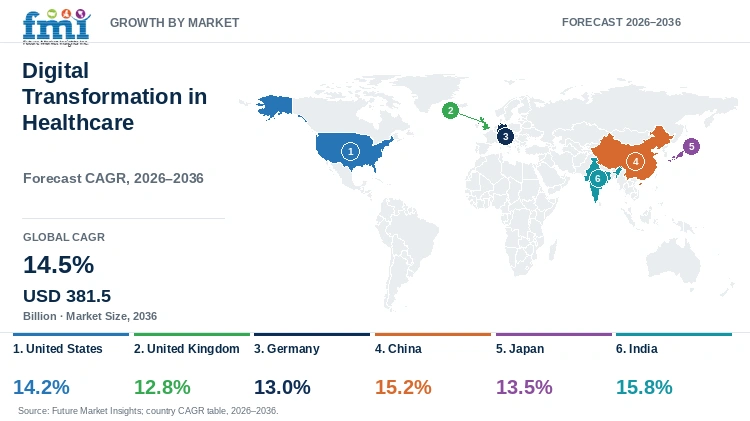Screen dimensions: 750x421
Task: Click the '3. Germany' label
Action: click(x=287, y=349)
